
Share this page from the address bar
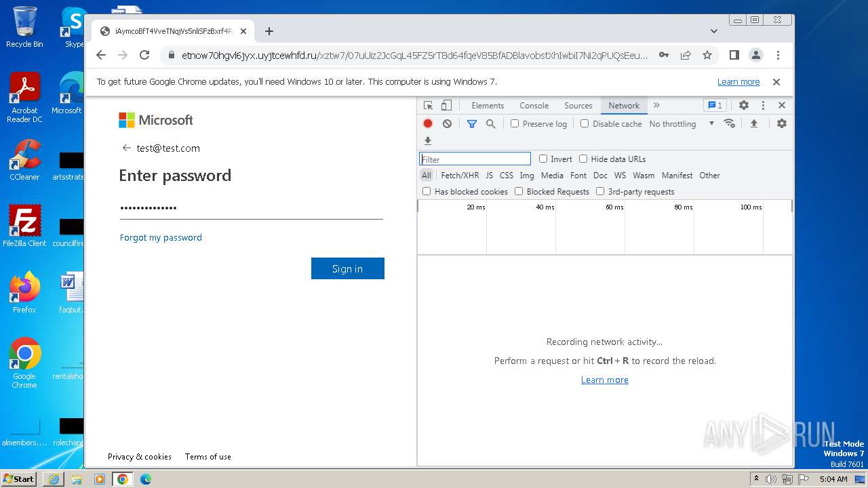[686, 56]
